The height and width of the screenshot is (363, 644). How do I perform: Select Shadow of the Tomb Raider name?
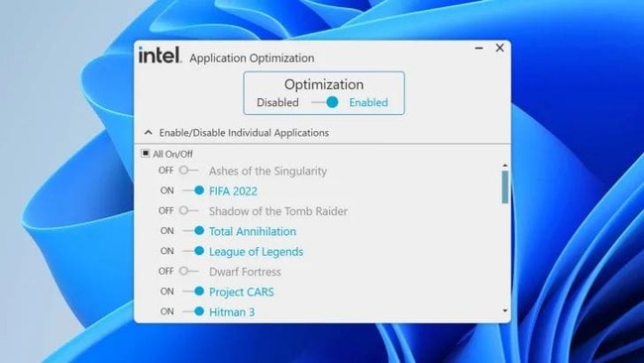[x=278, y=211]
